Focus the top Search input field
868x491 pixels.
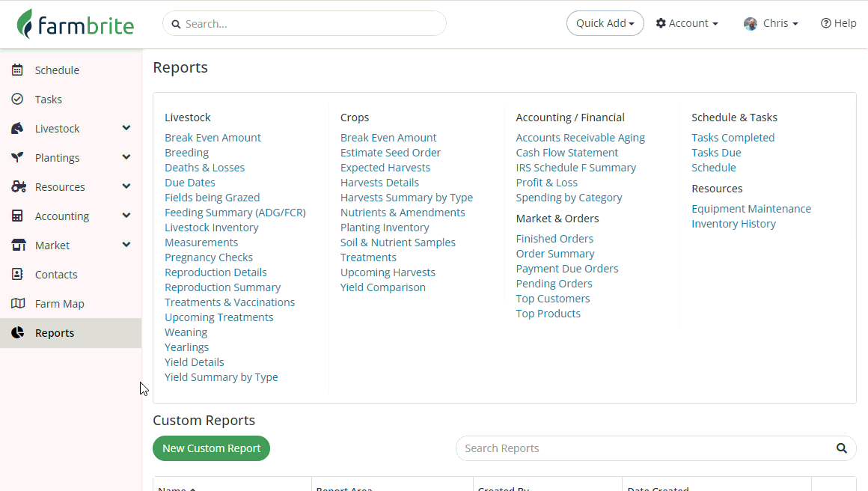[305, 24]
